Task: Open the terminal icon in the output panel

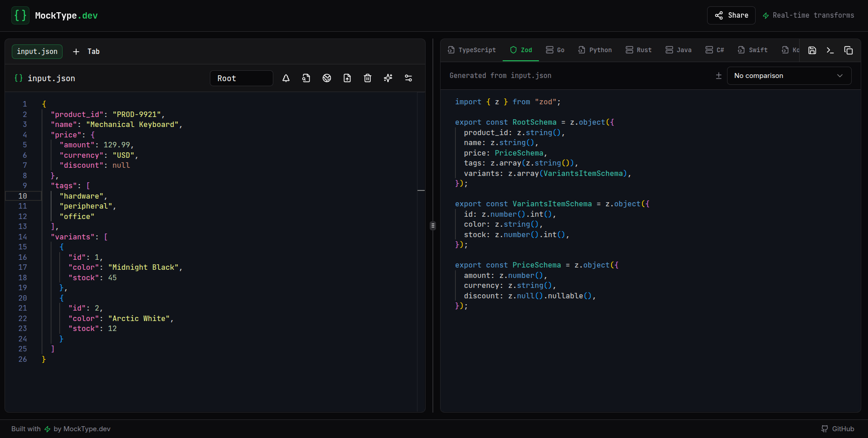Action: tap(830, 50)
